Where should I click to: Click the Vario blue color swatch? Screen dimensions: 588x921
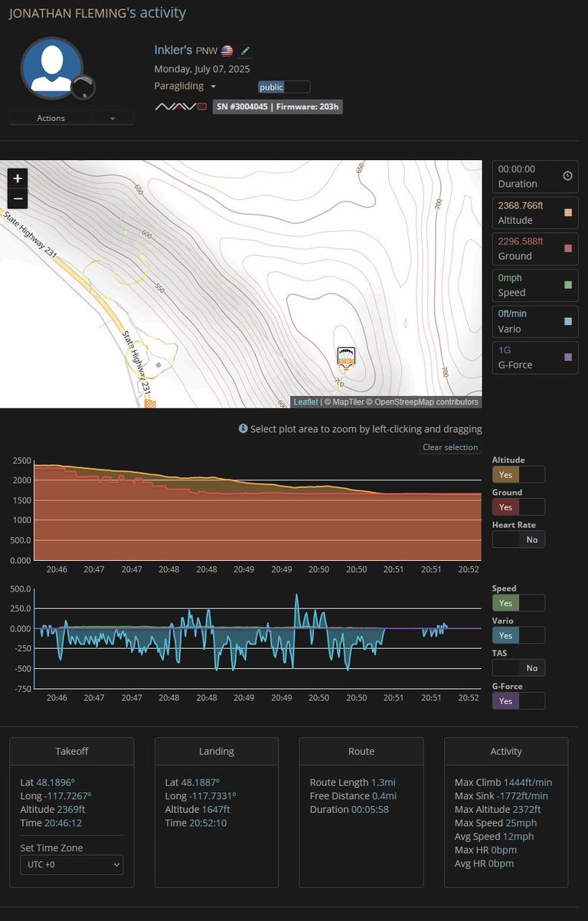point(567,321)
